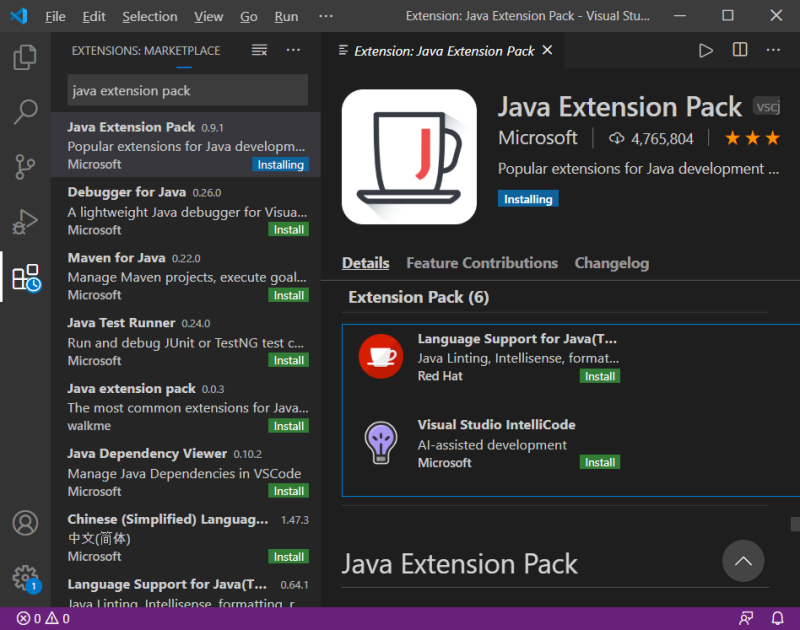Install Chinese (Simplified) Language pack
This screenshot has width=800, height=630.
(288, 557)
